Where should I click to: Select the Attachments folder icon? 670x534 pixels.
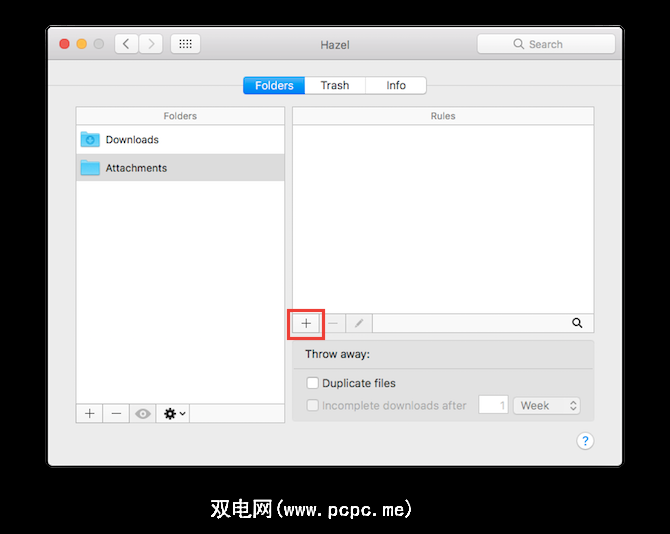click(x=90, y=167)
